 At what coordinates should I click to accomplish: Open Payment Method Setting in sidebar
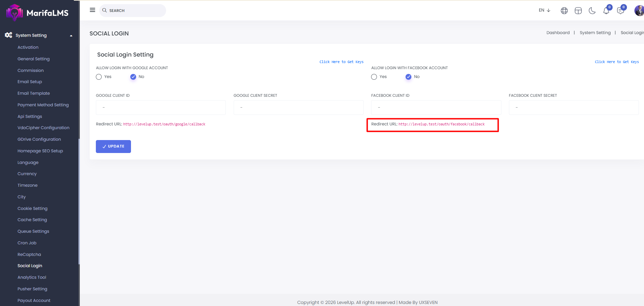(43, 105)
